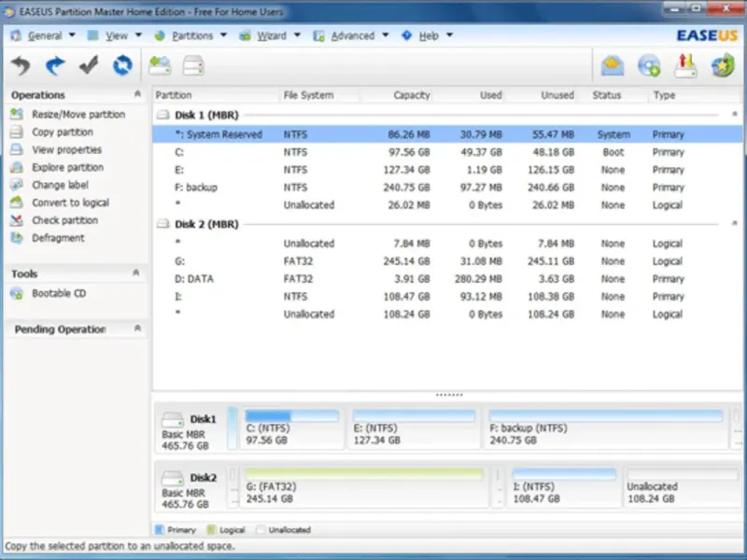Click the Explore partition link
This screenshot has height=560, width=747.
[x=67, y=168]
